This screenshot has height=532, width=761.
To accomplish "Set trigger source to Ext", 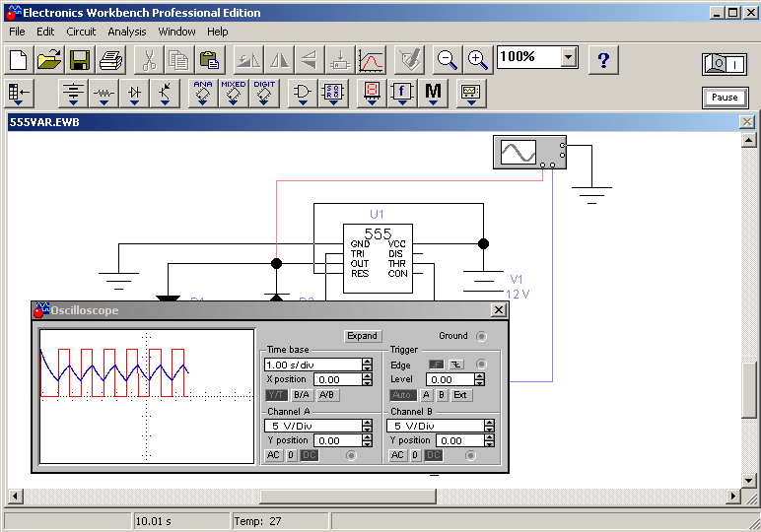I will point(460,395).
